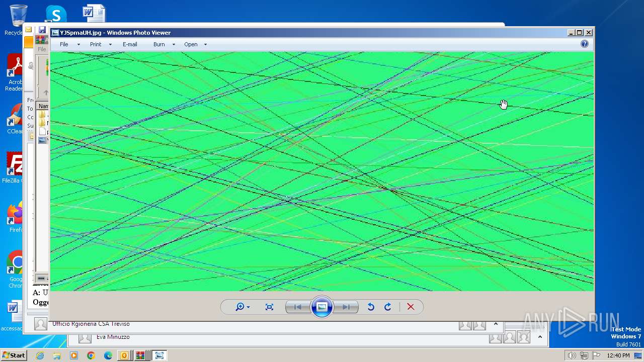The width and height of the screenshot is (644, 362).
Task: Expand the File dropdown arrow
Action: click(x=78, y=45)
